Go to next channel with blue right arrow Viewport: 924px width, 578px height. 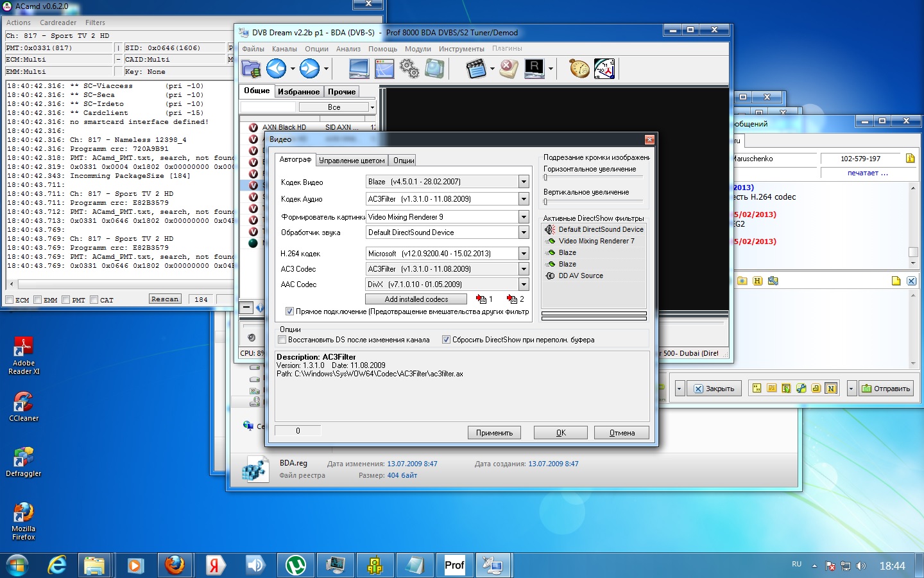click(309, 68)
